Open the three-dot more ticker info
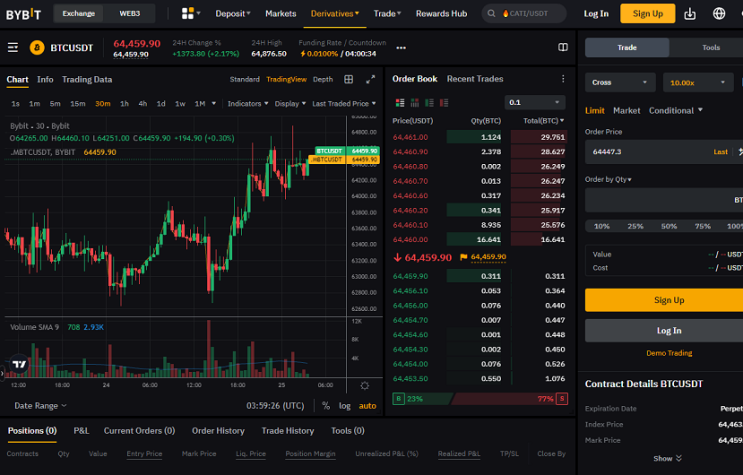 pos(401,48)
